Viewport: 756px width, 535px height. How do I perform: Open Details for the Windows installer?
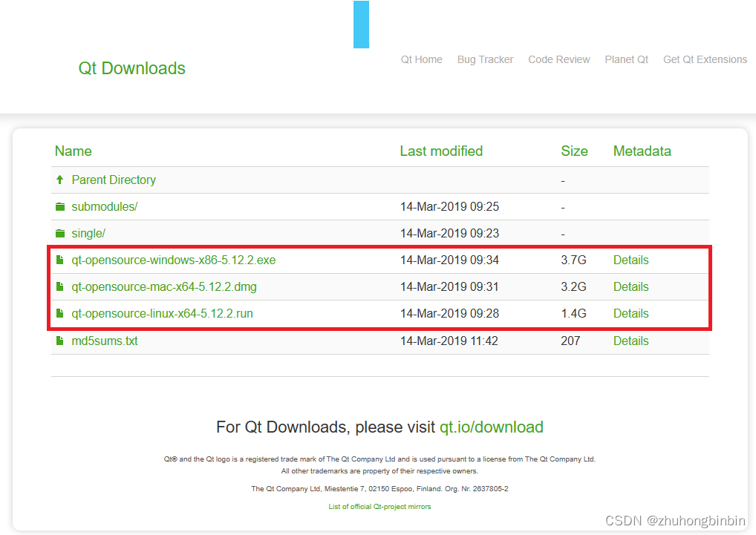tap(630, 260)
